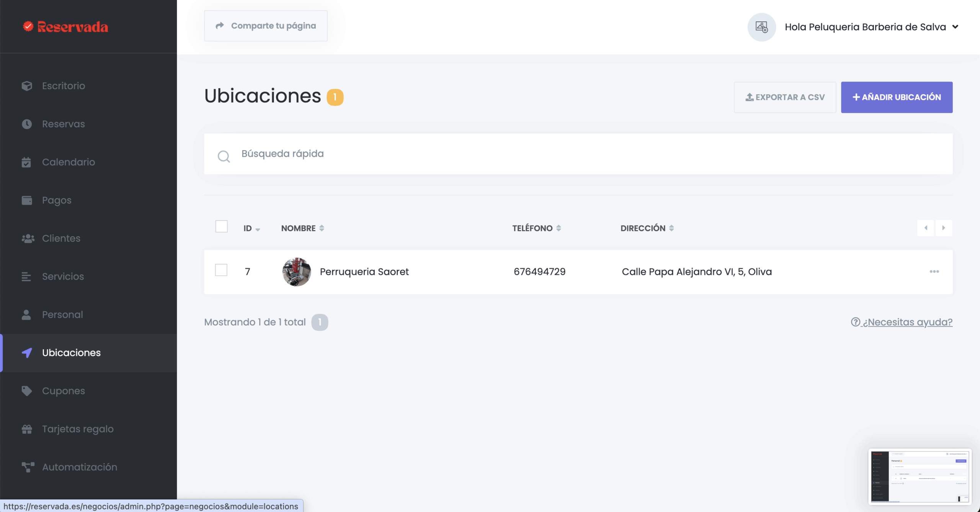
Task: Go to the Personal menu section
Action: click(62, 314)
